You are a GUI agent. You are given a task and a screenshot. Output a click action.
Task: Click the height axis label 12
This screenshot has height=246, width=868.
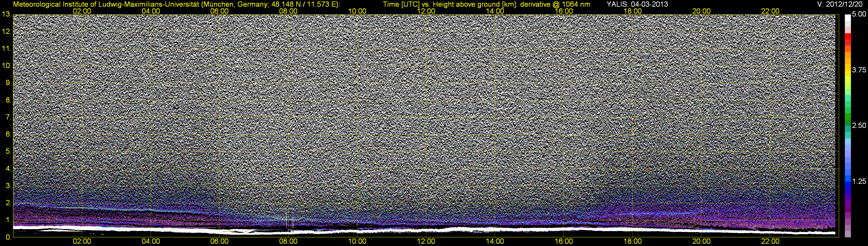click(6, 32)
